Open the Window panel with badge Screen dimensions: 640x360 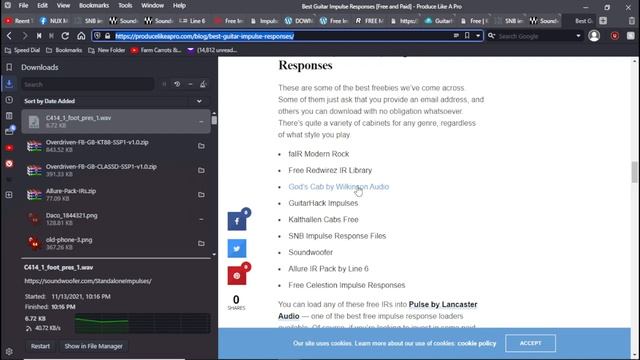(x=9, y=131)
